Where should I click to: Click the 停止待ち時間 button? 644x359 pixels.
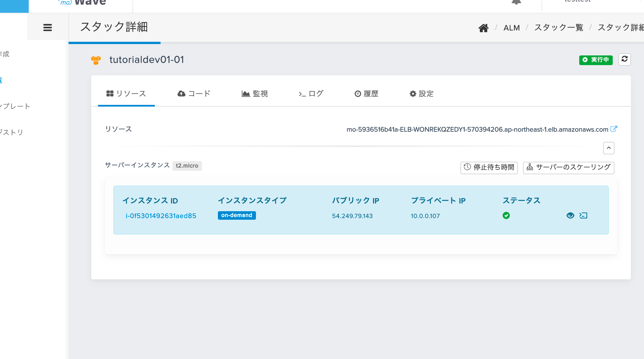(489, 167)
